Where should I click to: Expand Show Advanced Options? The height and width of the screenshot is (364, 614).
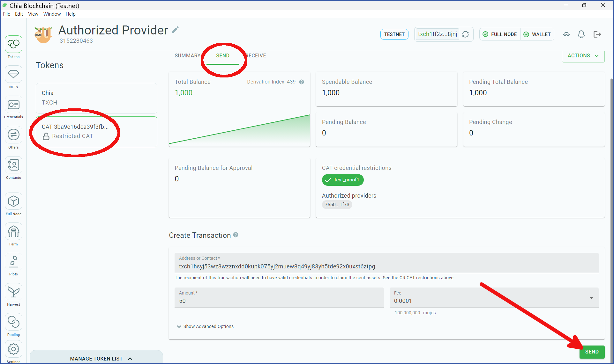(x=205, y=326)
